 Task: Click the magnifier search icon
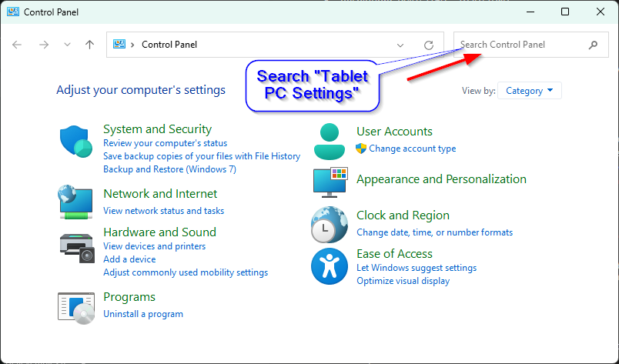pos(593,45)
